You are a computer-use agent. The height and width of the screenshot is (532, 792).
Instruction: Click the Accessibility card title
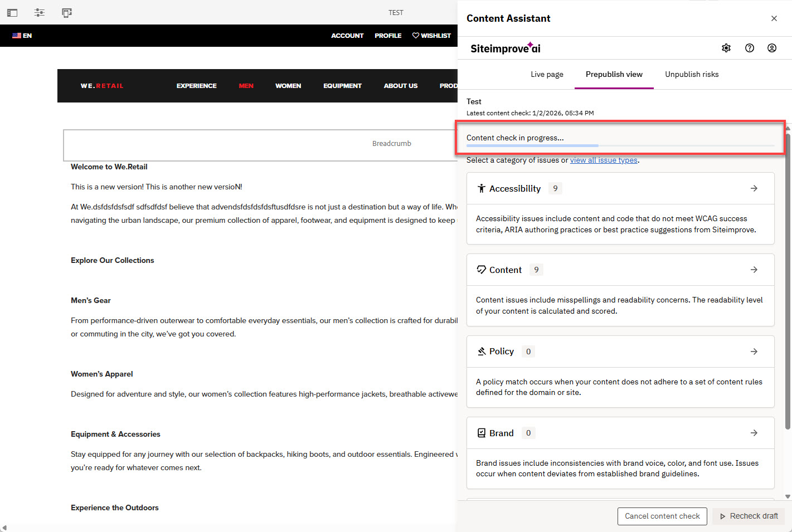pyautogui.click(x=515, y=188)
